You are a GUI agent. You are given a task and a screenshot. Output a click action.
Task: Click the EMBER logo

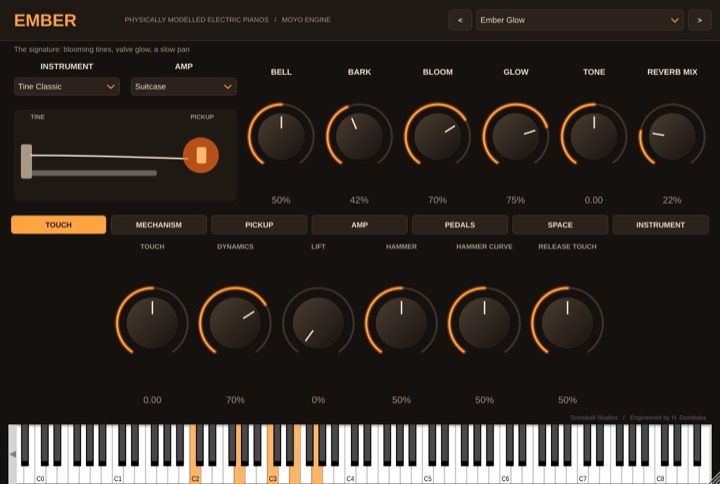[45, 20]
